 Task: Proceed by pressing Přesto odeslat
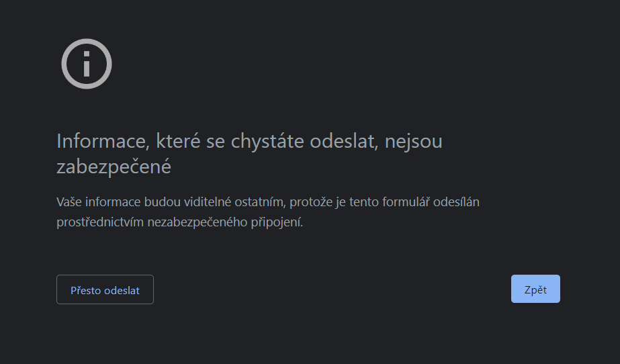point(105,289)
